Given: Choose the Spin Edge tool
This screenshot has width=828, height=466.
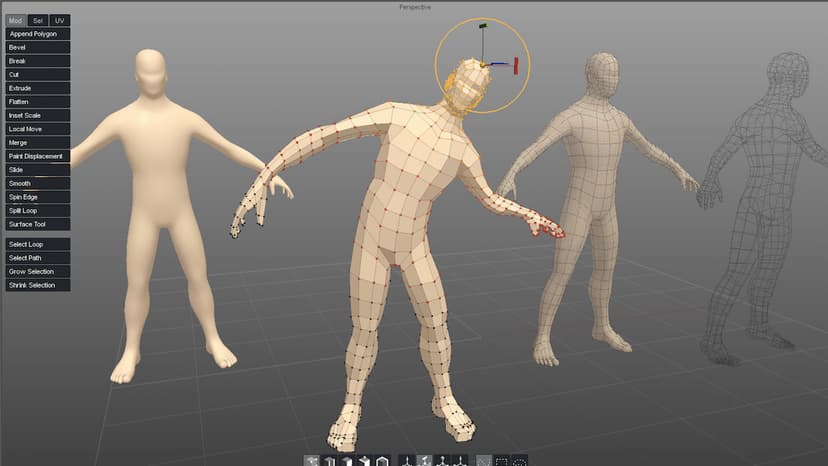Looking at the screenshot, I should pos(37,197).
